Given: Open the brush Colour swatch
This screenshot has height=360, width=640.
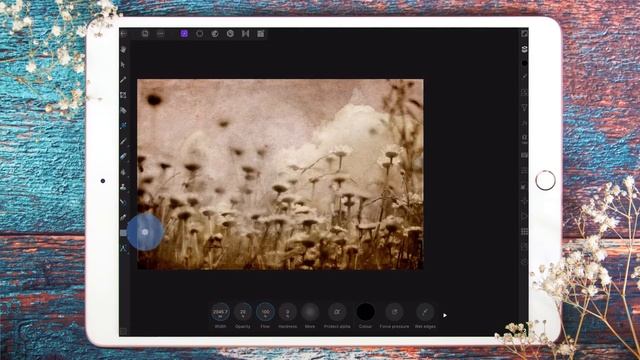Looking at the screenshot, I should click(365, 312).
